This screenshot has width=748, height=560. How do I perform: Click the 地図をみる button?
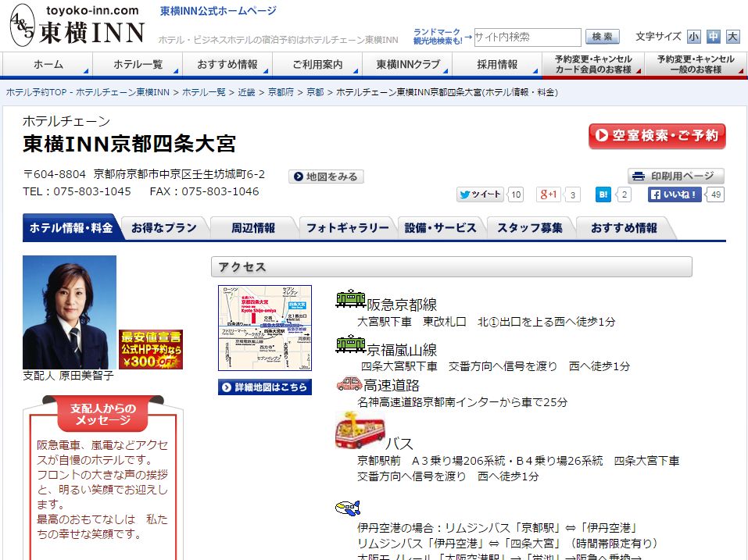pos(326,177)
